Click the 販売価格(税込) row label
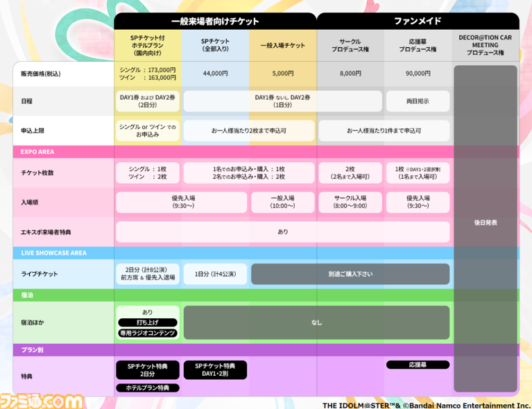Viewport: 532px width, 409px height. [42, 73]
